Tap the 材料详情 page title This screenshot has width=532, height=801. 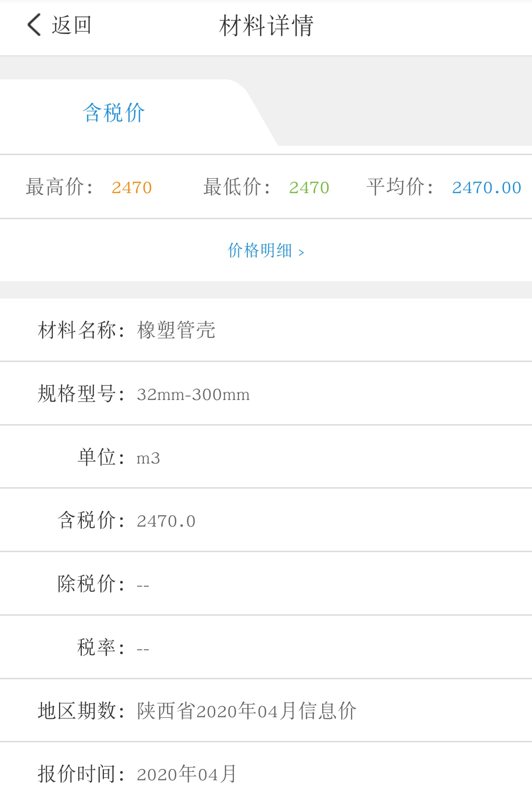(266, 26)
